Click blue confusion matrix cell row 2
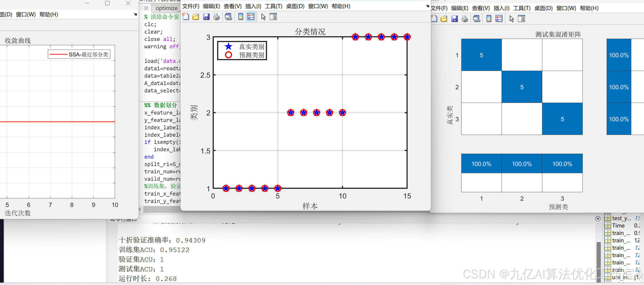644x285 pixels. pos(522,87)
